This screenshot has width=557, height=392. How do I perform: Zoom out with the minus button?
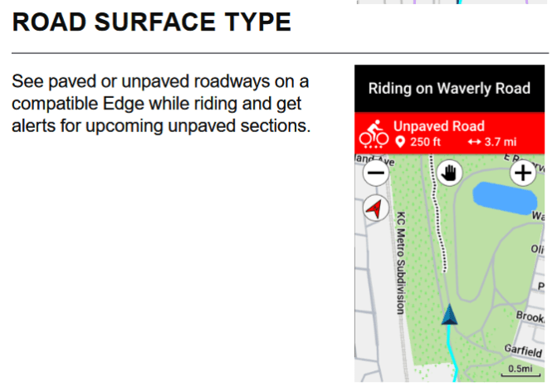click(376, 173)
